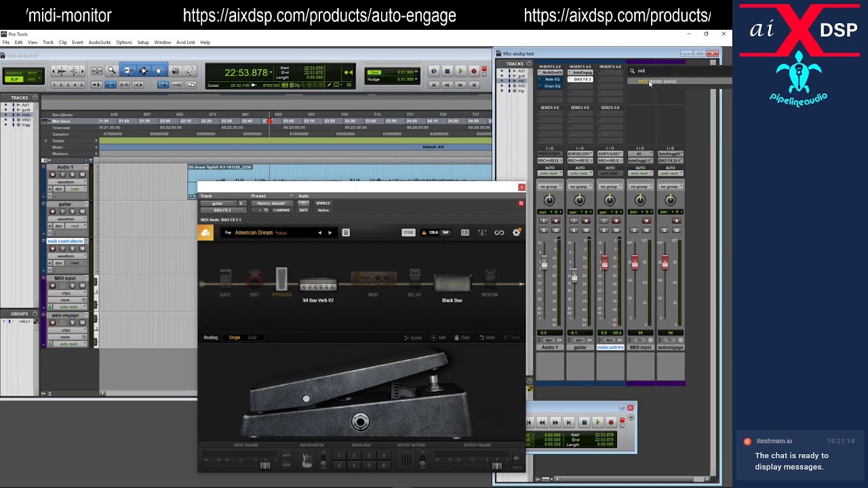The width and height of the screenshot is (868, 488).
Task: Open the BIAS FX 2 plugin selector
Action: pos(222,210)
